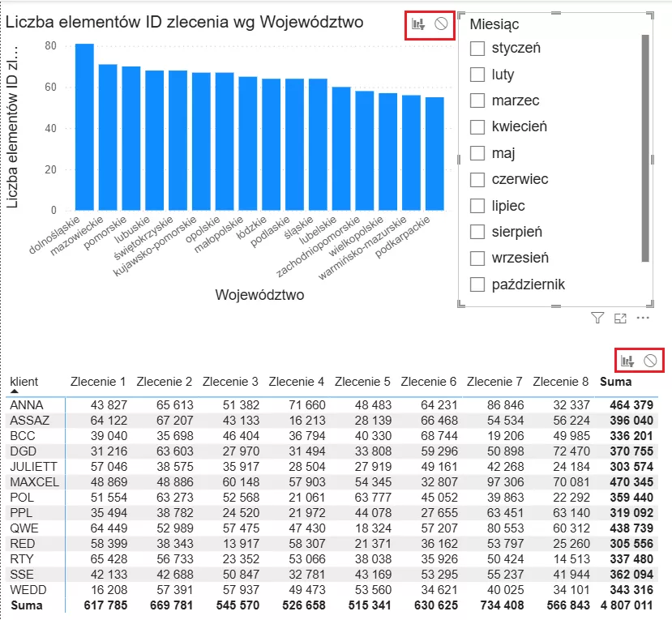The image size is (672, 620).
Task: Select the dolnośląskie bar in the chart
Action: click(x=84, y=127)
